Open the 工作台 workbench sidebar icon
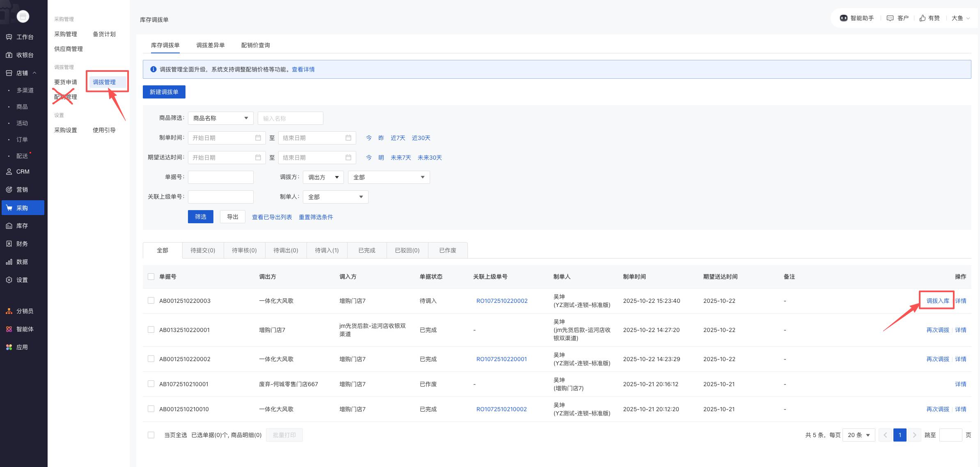Viewport: 980px width, 467px height. click(9, 37)
